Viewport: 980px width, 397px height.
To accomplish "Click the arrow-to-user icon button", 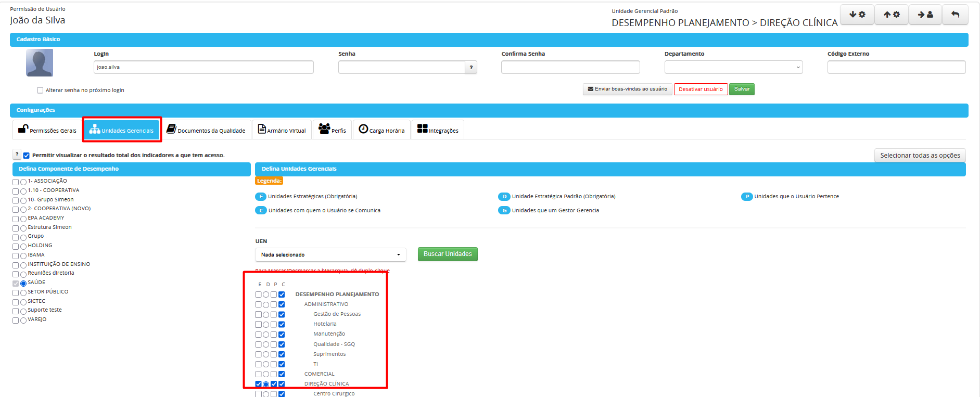I will click(925, 15).
